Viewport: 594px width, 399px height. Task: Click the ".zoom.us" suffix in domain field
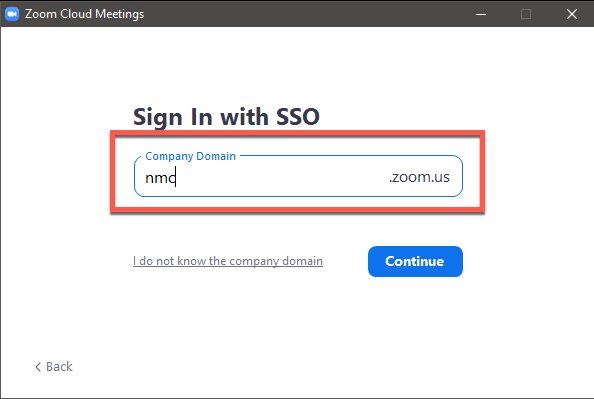[419, 177]
